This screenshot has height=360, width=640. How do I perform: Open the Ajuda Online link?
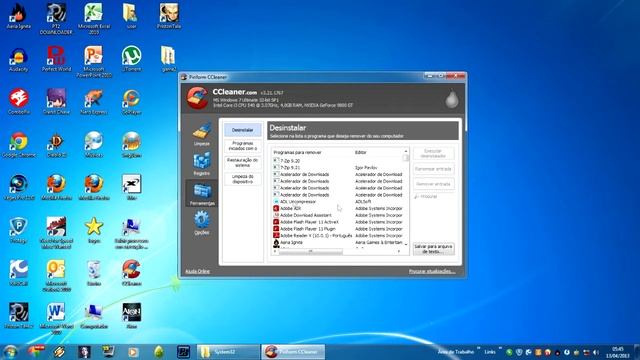198,271
